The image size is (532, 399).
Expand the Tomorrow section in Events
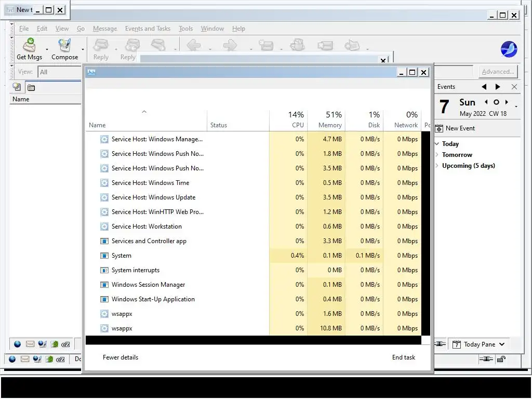[x=437, y=155]
